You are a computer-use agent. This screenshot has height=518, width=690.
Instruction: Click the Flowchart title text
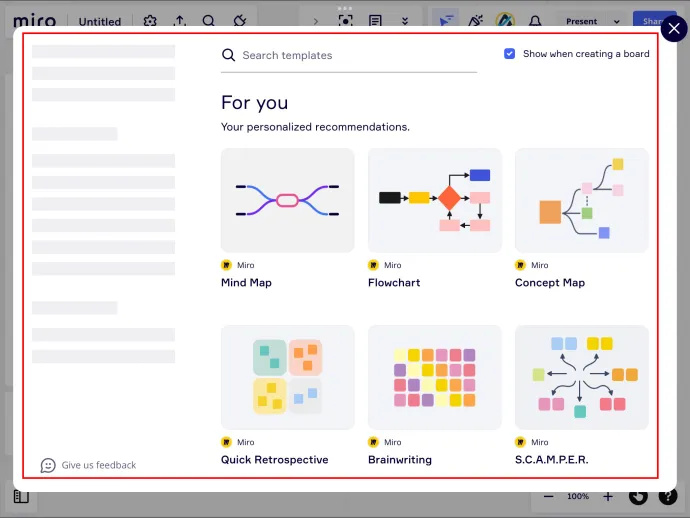[394, 283]
